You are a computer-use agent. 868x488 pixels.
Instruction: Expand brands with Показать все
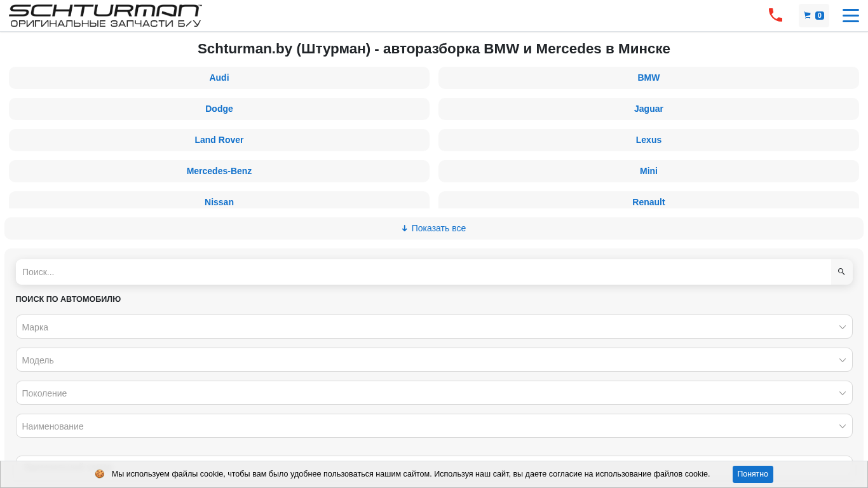(434, 228)
